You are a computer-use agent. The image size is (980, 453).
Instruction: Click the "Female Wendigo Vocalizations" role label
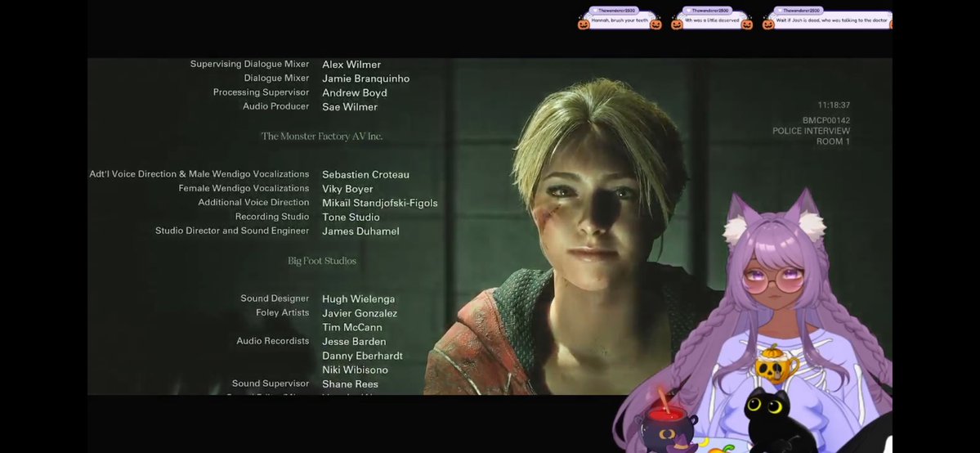coord(244,188)
